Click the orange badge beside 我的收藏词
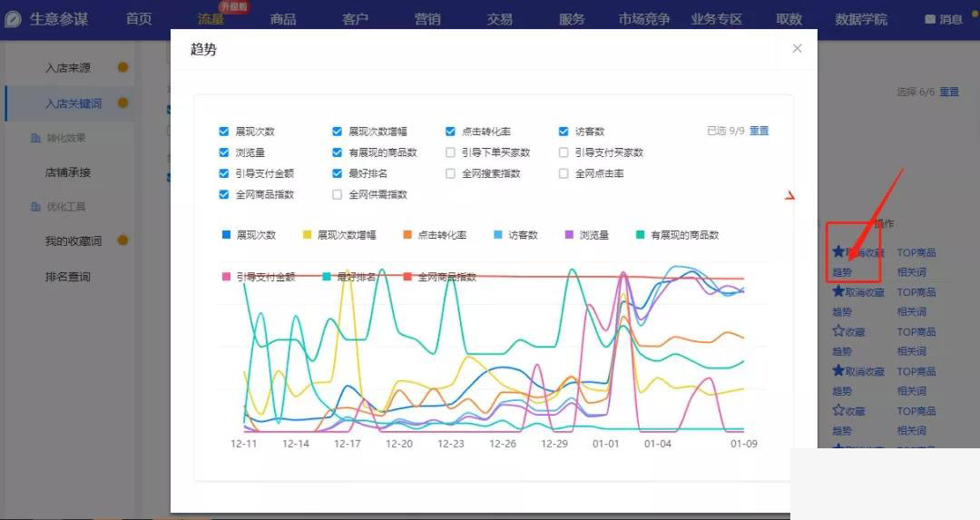The image size is (980, 520). click(x=122, y=240)
